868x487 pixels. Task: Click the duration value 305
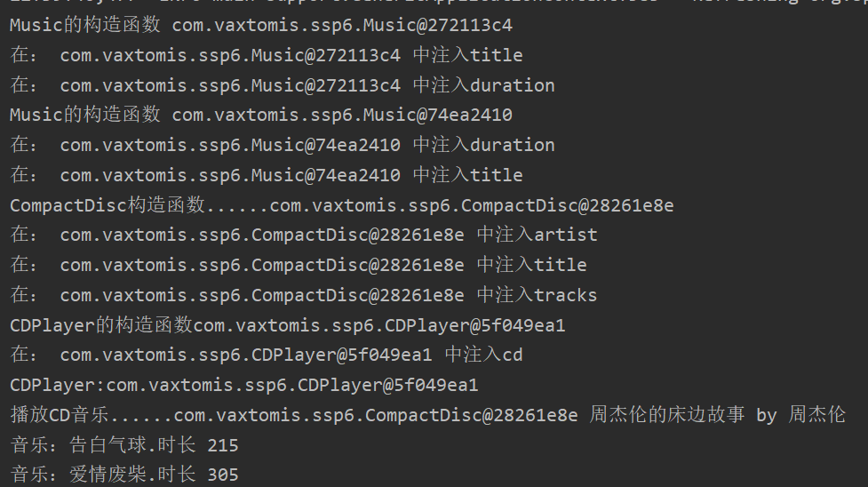pyautogui.click(x=223, y=475)
